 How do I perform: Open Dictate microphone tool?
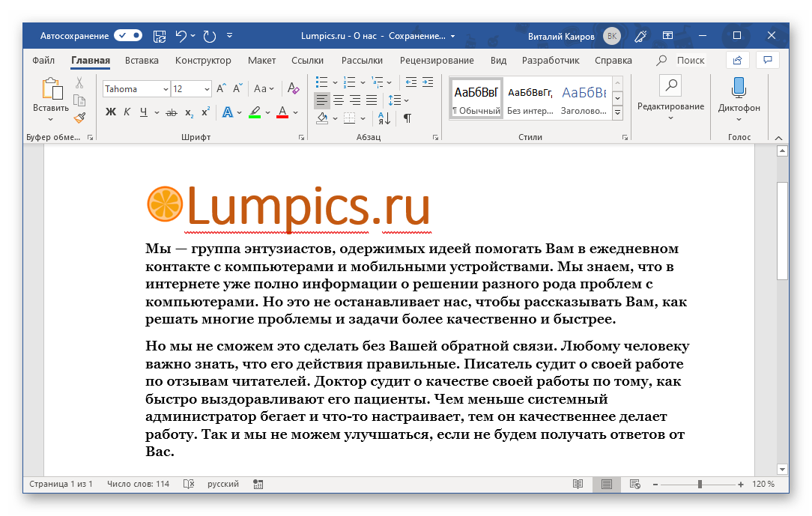click(x=739, y=88)
